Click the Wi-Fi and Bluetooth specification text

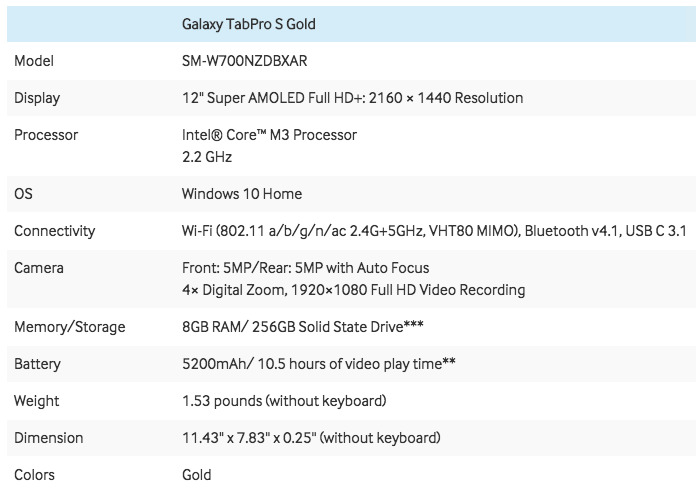coord(434,231)
